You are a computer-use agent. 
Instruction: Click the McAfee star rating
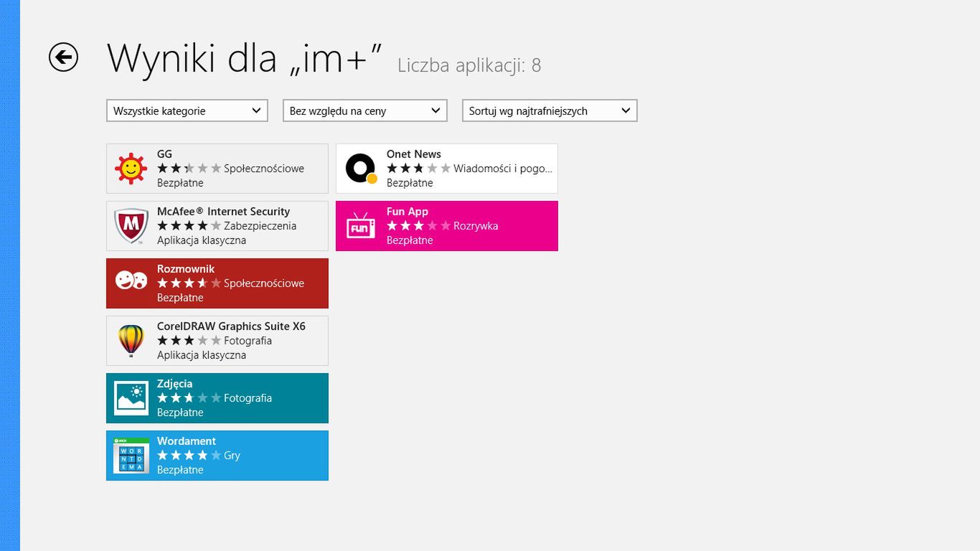pyautogui.click(x=189, y=226)
